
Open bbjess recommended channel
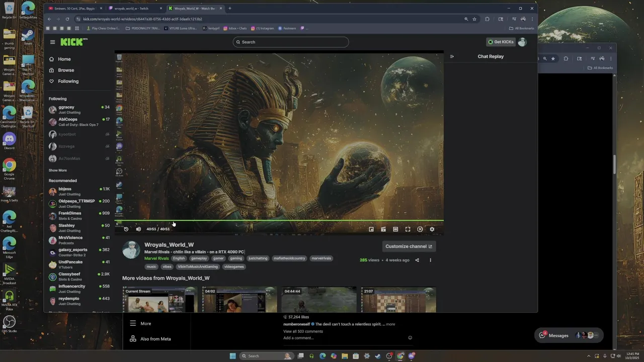pos(79,191)
